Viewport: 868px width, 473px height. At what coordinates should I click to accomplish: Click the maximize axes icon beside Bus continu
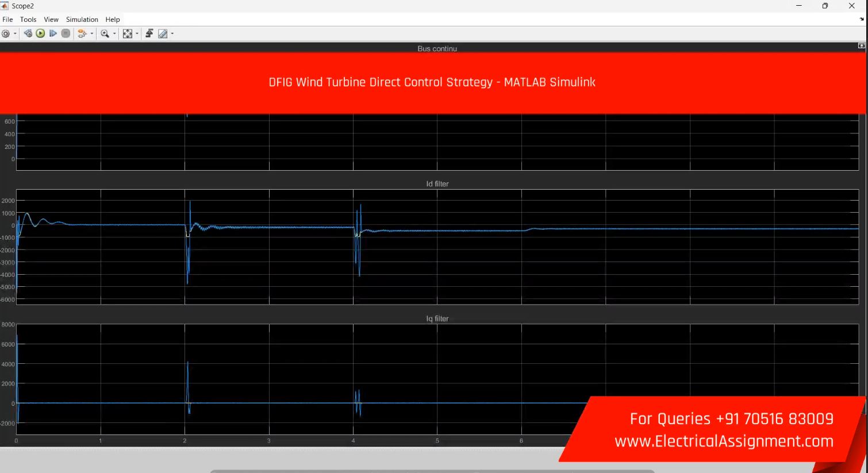(x=861, y=45)
